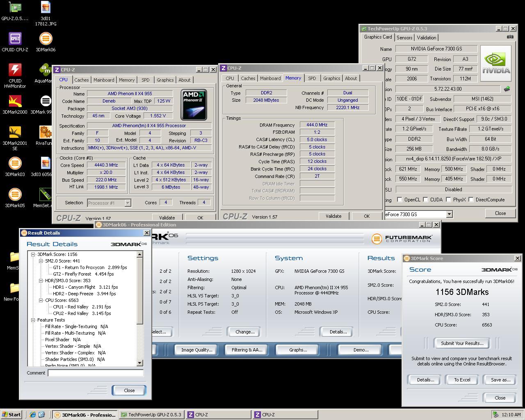This screenshot has width=525, height=420.
Task: Open the Processor #1 selection dropdown
Action: 128,203
